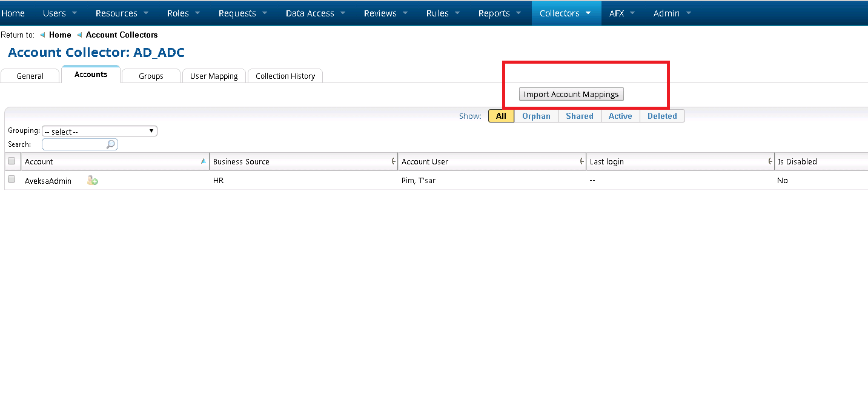Click the breadcrumb arrow before Home
This screenshot has height=393, width=868.
[41, 35]
